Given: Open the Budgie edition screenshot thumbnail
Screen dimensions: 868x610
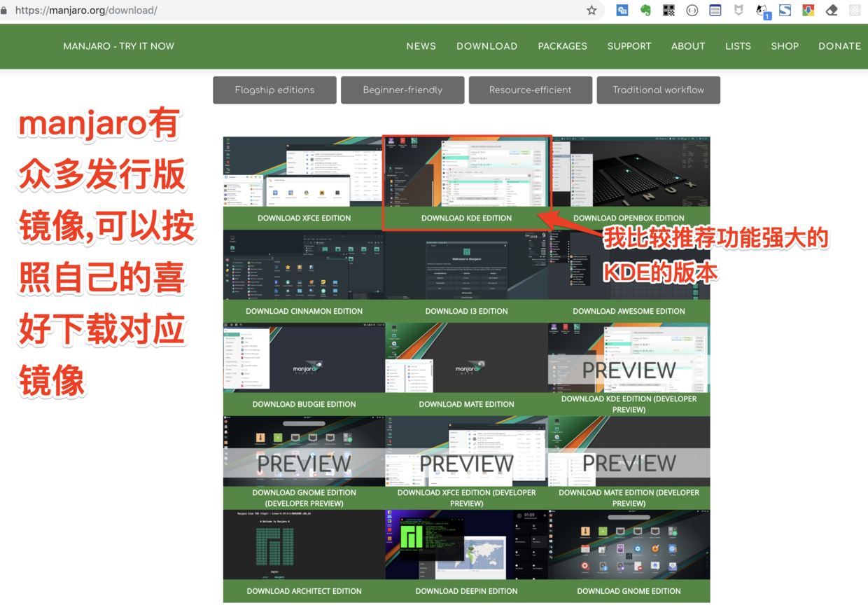Looking at the screenshot, I should 304,358.
